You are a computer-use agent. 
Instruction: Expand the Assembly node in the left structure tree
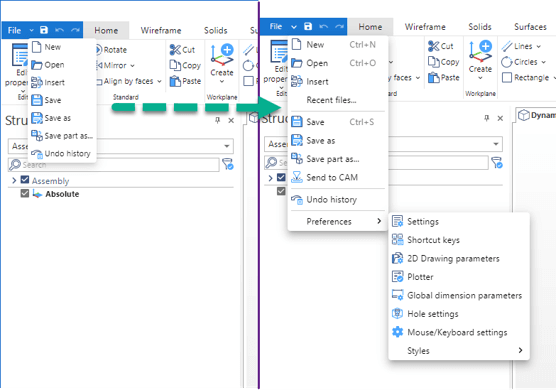pyautogui.click(x=14, y=180)
